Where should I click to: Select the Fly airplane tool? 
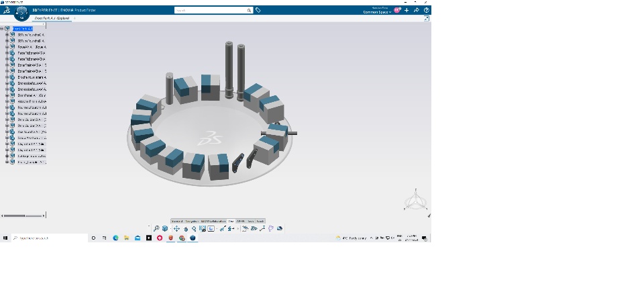(x=223, y=229)
